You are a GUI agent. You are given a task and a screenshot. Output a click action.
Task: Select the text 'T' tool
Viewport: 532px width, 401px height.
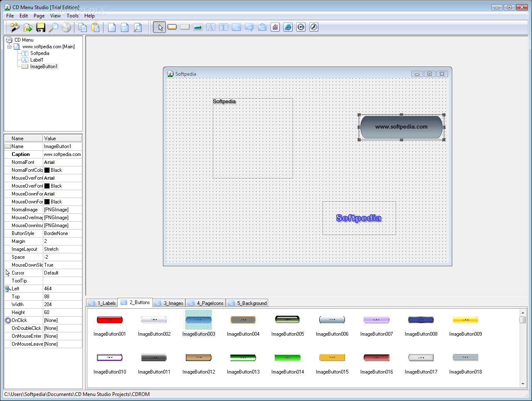click(x=224, y=27)
